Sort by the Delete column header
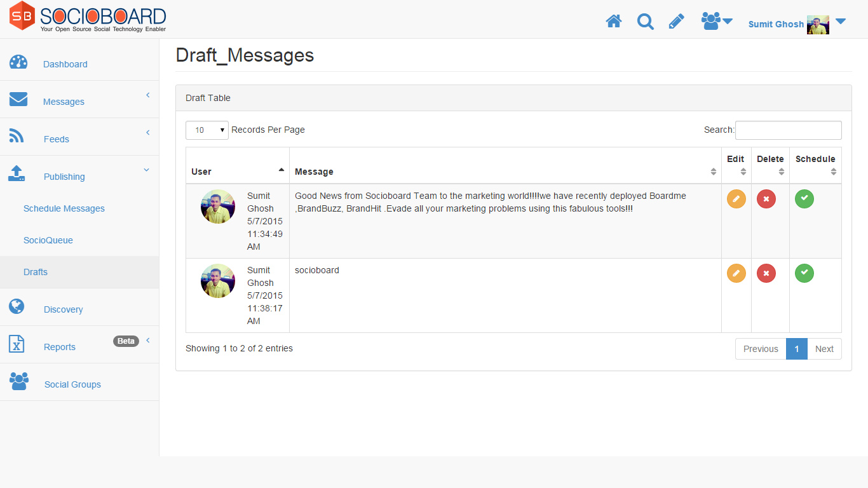868x488 pixels. point(770,165)
